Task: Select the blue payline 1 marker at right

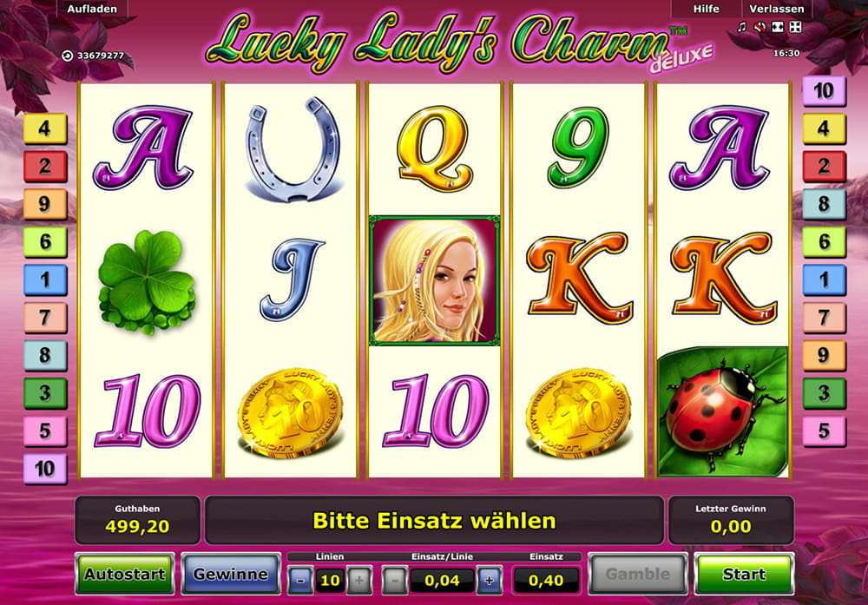Action: 825,279
